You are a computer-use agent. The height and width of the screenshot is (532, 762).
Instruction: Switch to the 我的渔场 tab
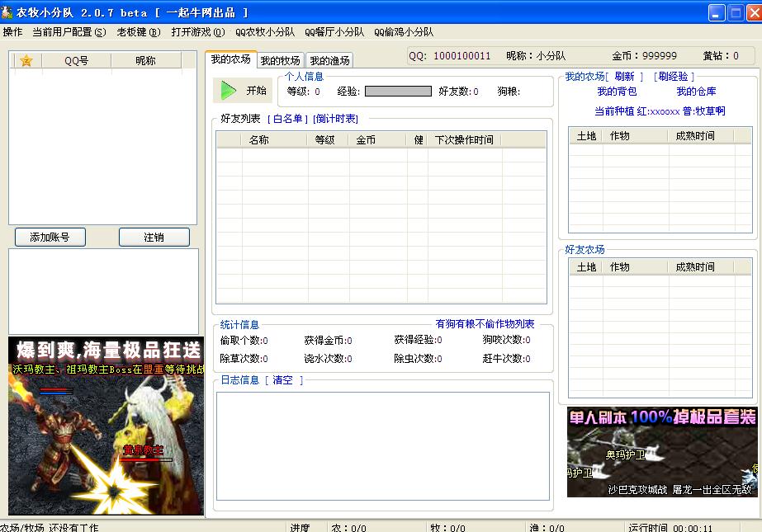[330, 61]
